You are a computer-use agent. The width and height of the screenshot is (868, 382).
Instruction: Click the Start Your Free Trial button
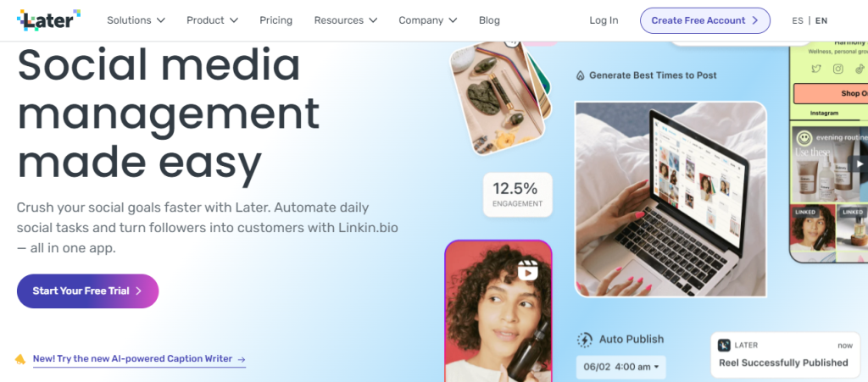87,291
